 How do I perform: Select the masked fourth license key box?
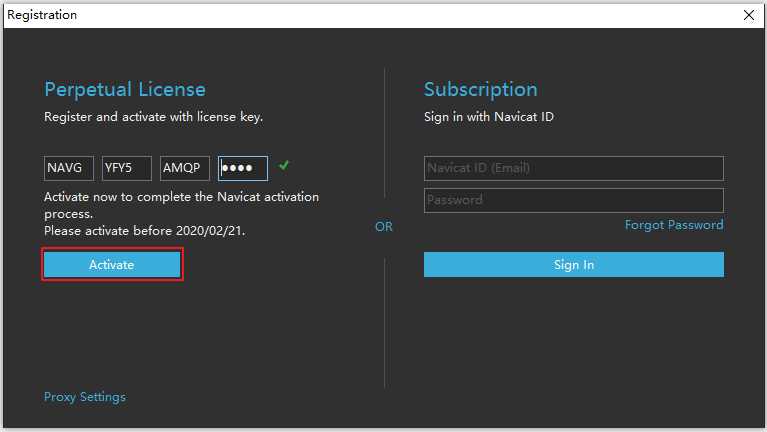tap(243, 168)
